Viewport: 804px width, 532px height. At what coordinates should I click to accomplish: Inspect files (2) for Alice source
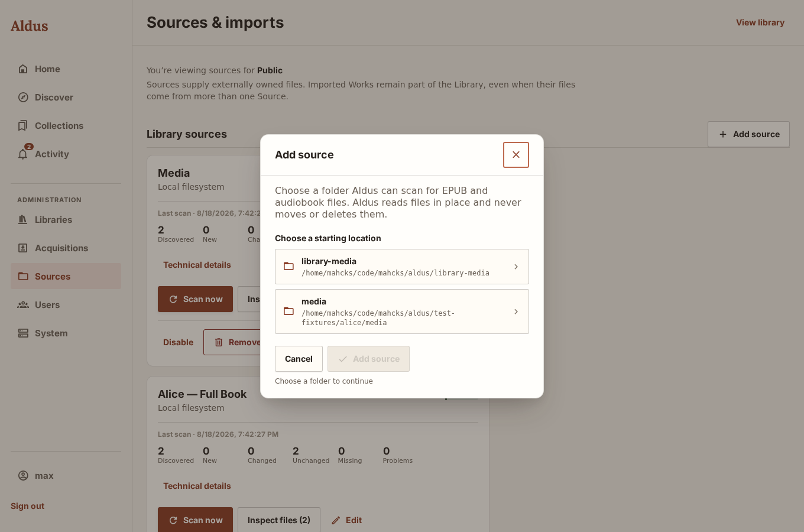point(279,520)
